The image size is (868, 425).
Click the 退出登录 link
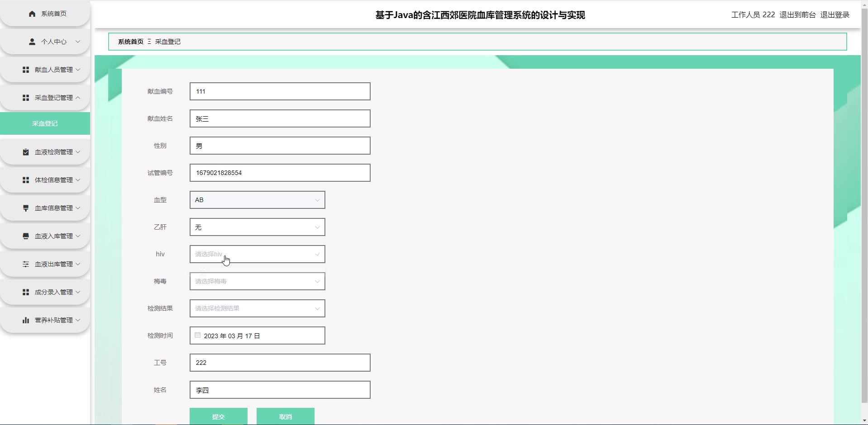[835, 15]
